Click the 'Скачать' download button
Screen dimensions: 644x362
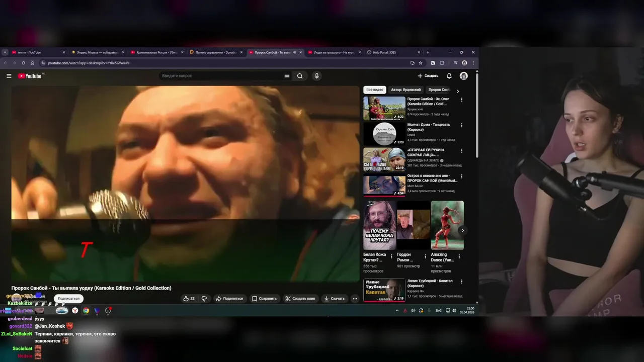(x=335, y=299)
